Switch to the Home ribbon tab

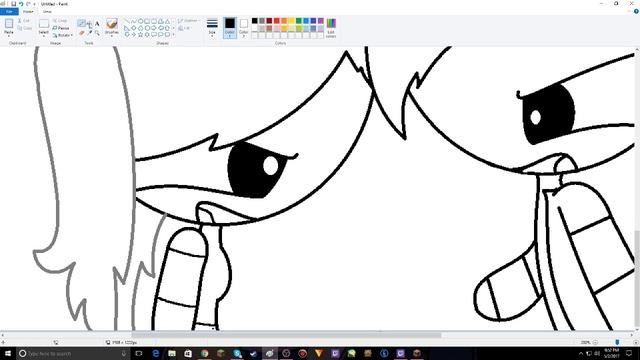pos(28,11)
